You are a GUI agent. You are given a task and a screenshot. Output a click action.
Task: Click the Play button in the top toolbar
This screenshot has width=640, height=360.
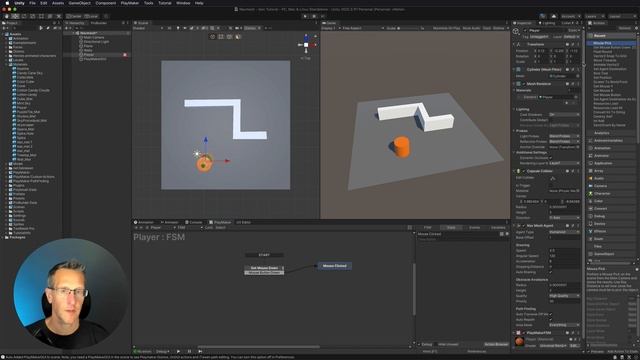305,16
